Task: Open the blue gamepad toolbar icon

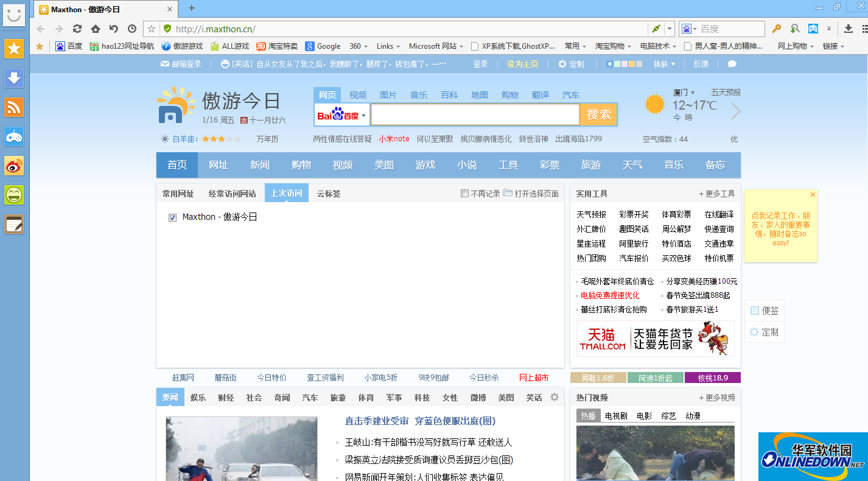Action: [x=813, y=29]
